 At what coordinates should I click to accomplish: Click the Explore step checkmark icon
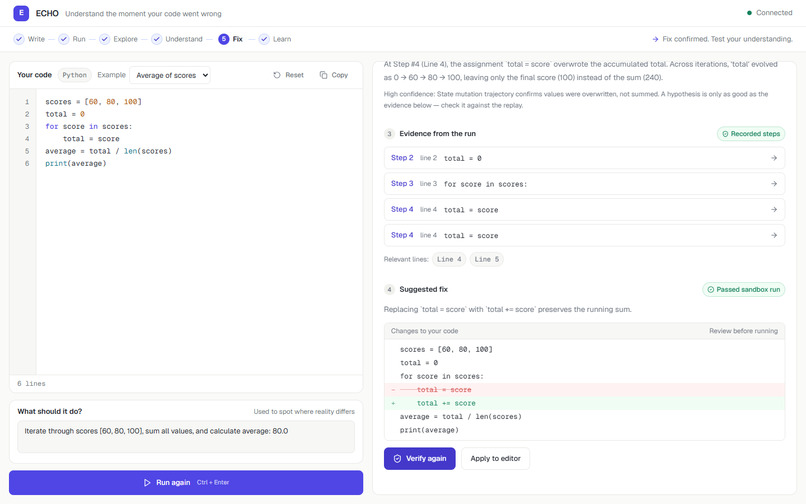pyautogui.click(x=104, y=39)
